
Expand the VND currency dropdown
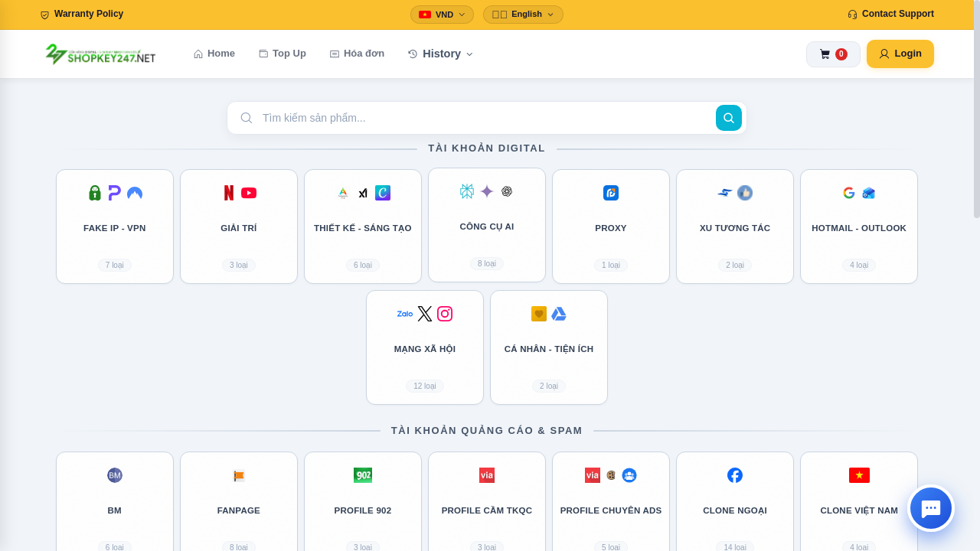[x=442, y=15]
